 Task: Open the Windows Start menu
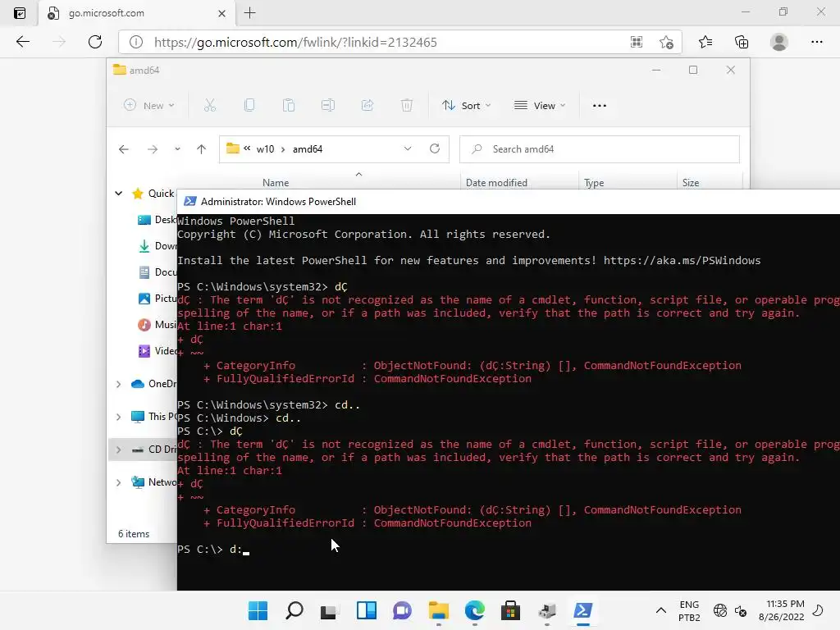(258, 610)
